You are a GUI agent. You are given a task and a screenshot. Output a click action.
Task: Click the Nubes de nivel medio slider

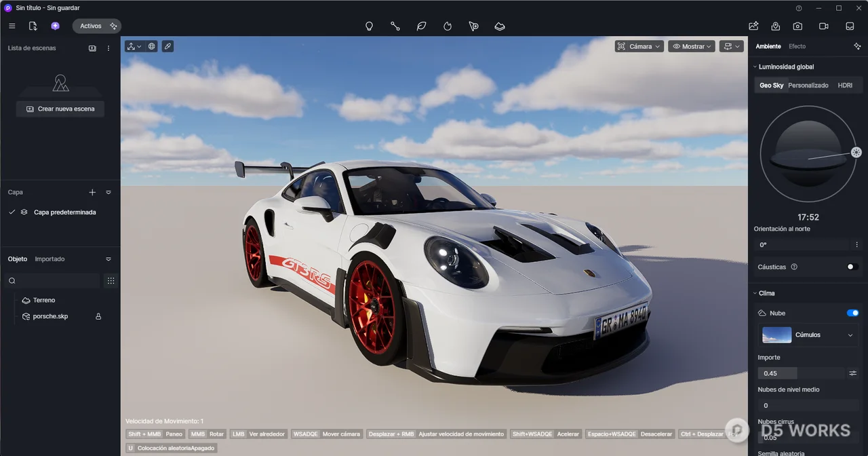(808, 405)
